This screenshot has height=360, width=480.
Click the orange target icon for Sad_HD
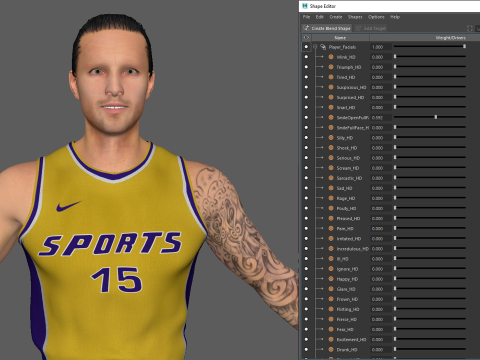point(331,188)
